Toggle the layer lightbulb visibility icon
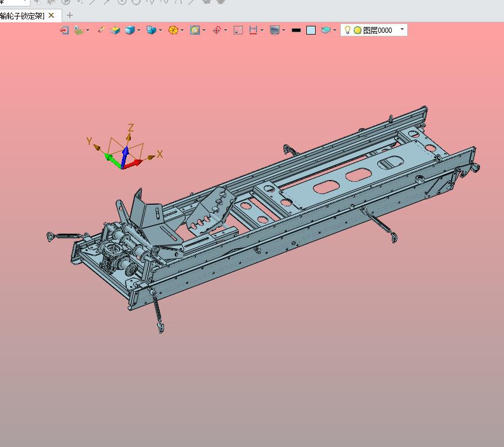Image resolution: width=504 pixels, height=447 pixels. tap(347, 30)
